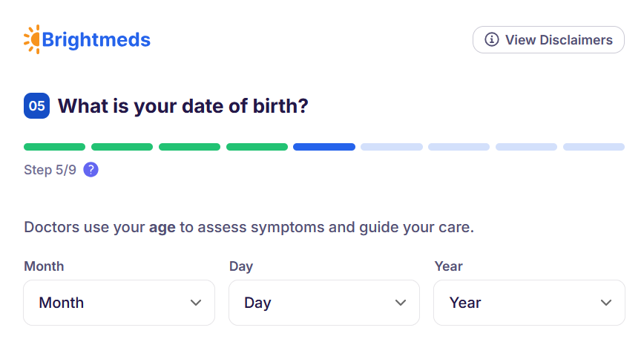The image size is (644, 342).
Task: Go to Brightmeds home via logo text
Action: coord(96,39)
